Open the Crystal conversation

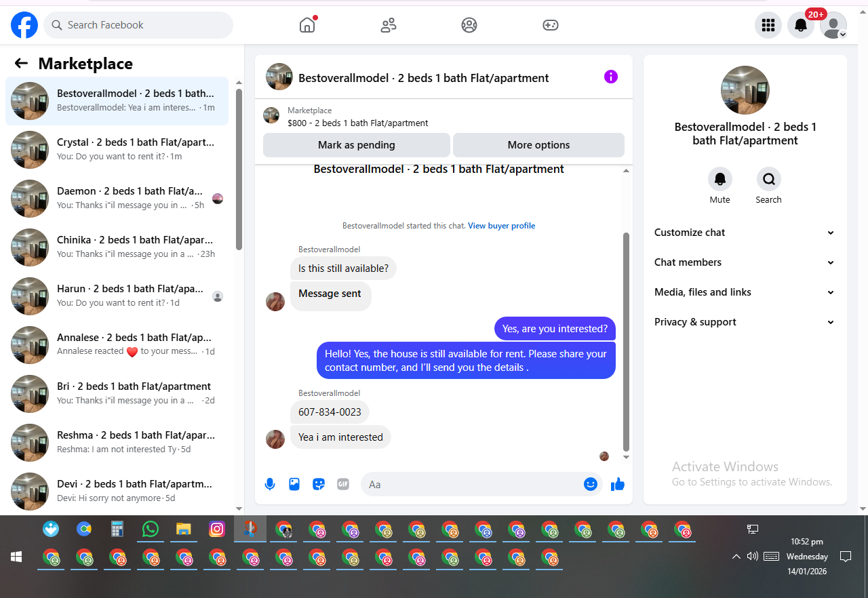(x=117, y=150)
